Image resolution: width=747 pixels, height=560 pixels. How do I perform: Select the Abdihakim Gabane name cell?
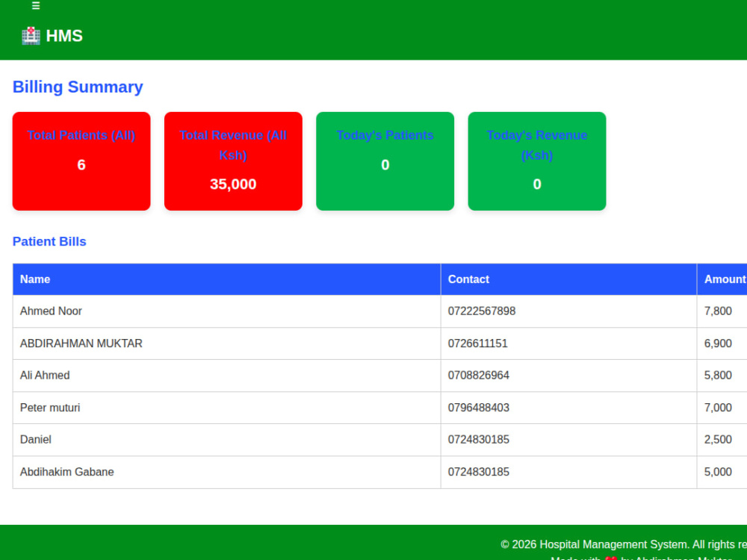click(x=227, y=472)
